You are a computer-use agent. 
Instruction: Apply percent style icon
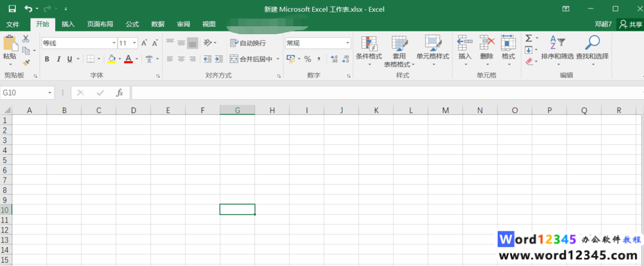tap(308, 59)
